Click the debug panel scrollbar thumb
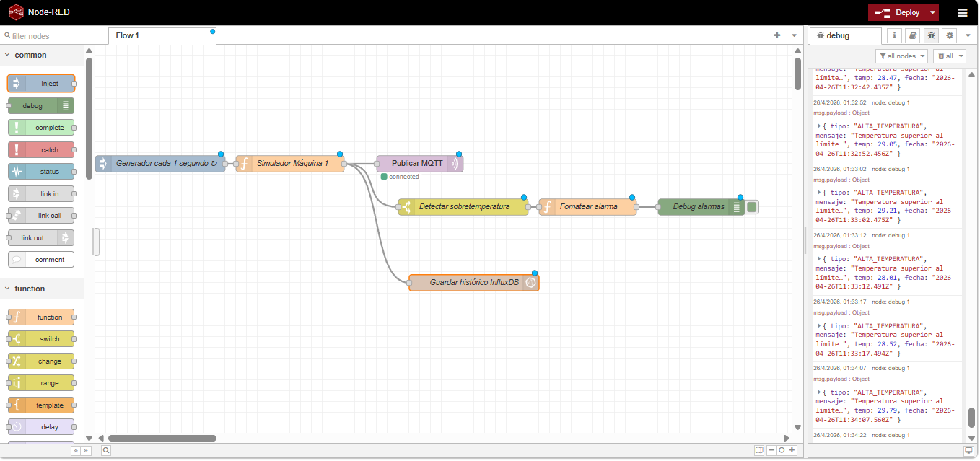The image size is (980, 461). [x=971, y=418]
